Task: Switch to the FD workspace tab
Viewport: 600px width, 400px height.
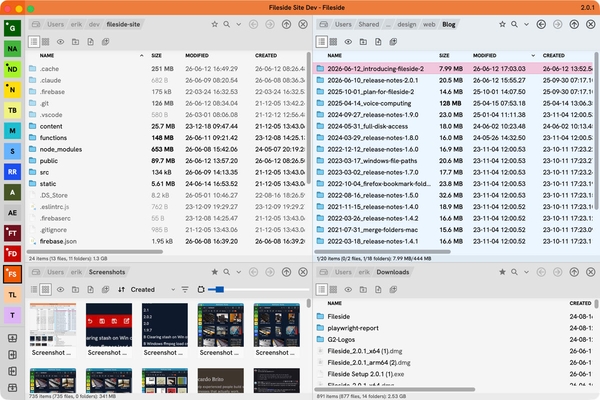Action: tap(12, 254)
